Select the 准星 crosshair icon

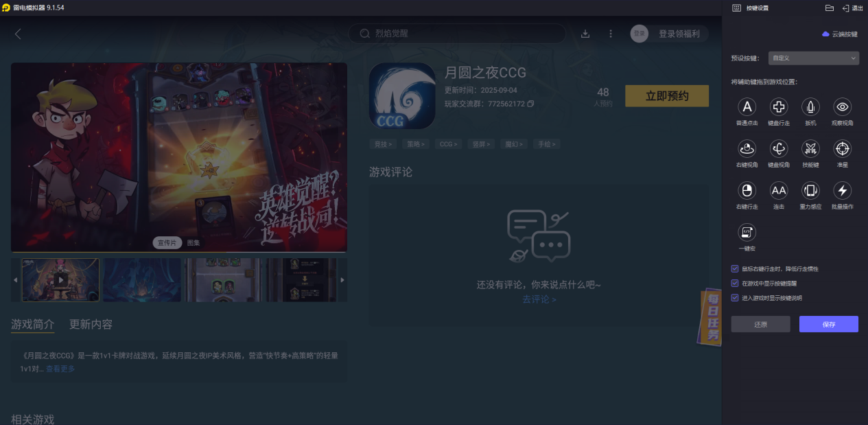tap(843, 148)
